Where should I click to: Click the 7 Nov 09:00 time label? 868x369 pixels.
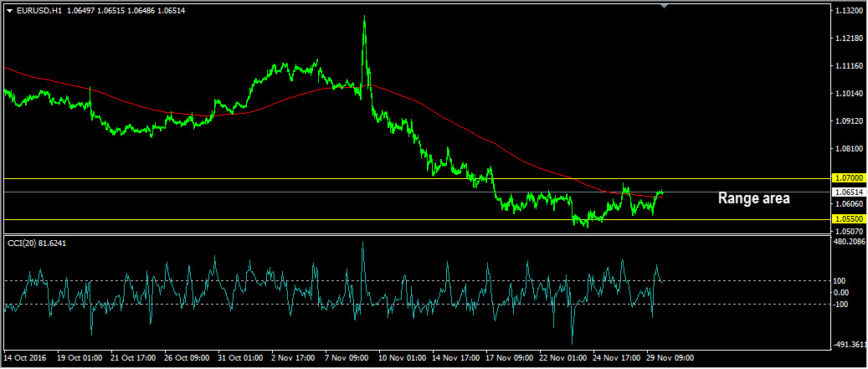click(x=347, y=358)
